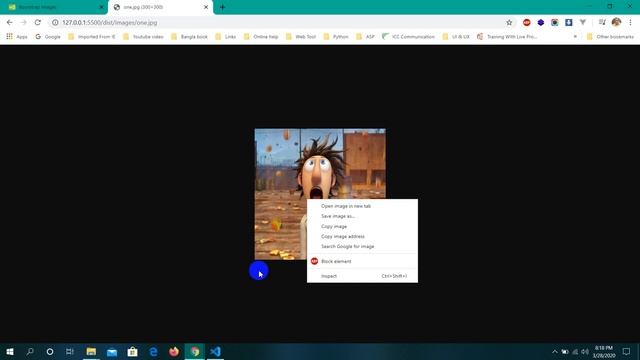Open Chrome's three-dot menu
Viewport: 640px width, 360px height.
(x=630, y=22)
